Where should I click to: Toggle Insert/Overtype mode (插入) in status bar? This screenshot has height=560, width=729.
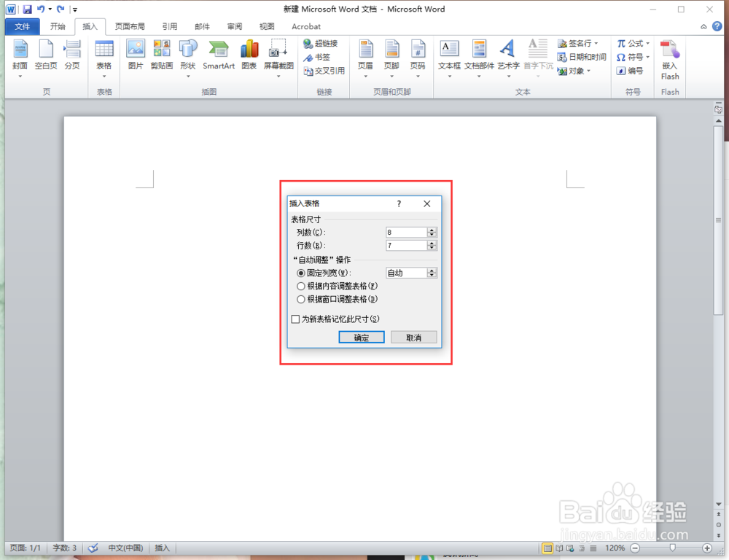tap(162, 548)
